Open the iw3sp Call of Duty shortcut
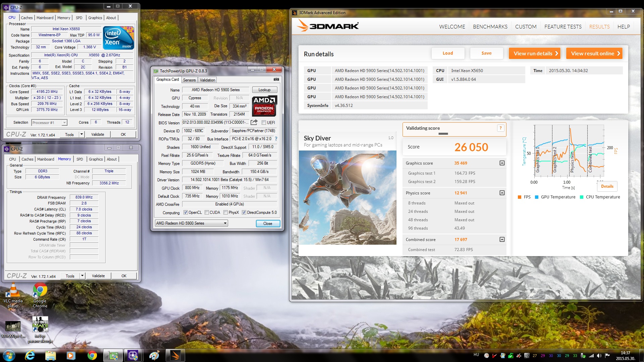The height and width of the screenshot is (362, 644). coord(40,329)
